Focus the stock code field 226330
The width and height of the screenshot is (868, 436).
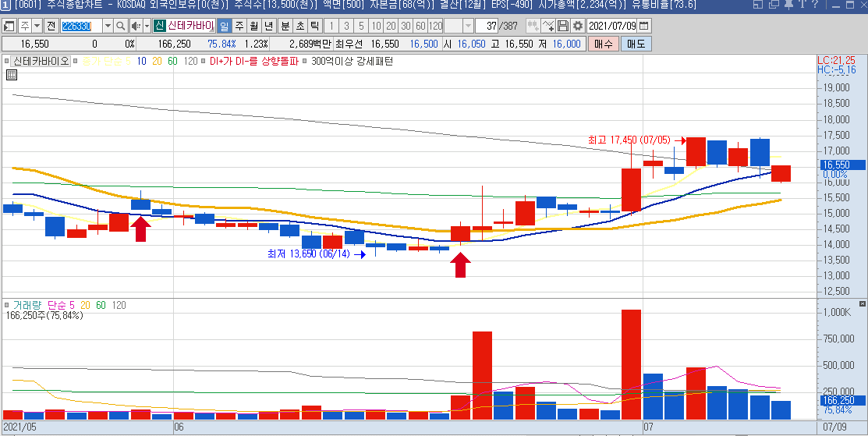point(80,26)
